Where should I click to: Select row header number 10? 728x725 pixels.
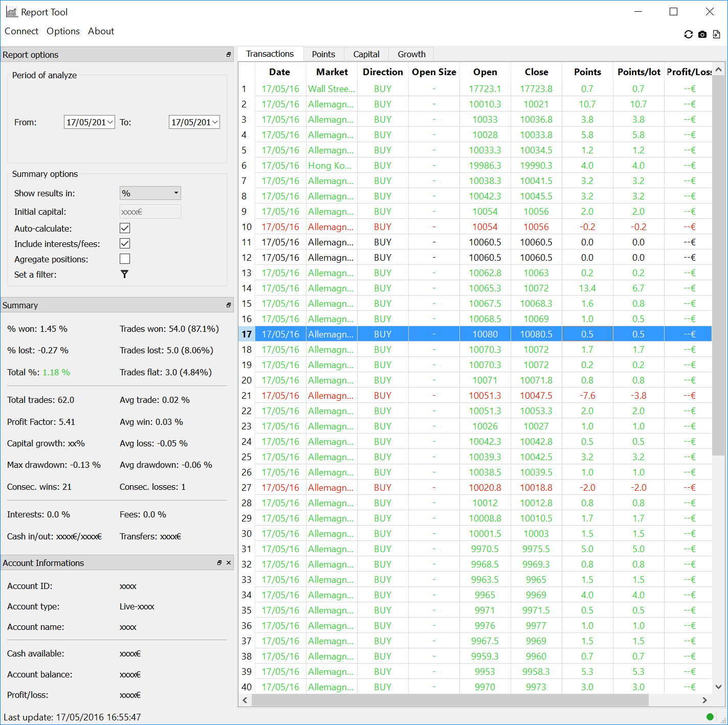pos(247,227)
